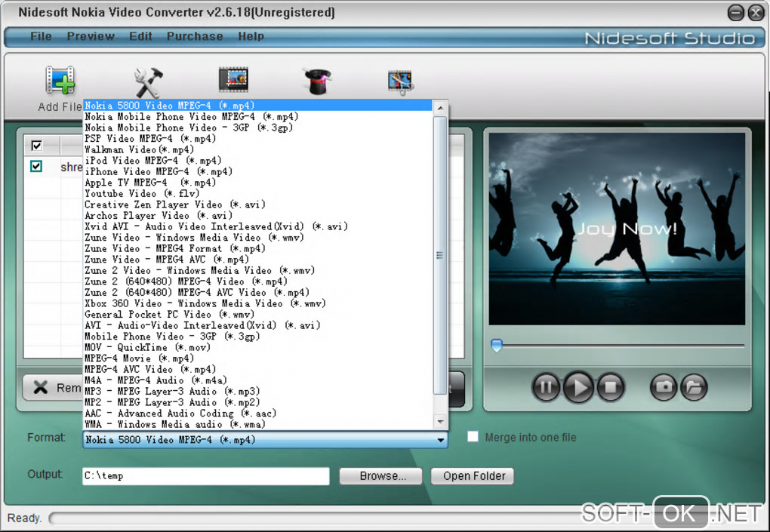
Task: Choose Creative Zen Player Video (*.avi)
Action: [x=258, y=204]
